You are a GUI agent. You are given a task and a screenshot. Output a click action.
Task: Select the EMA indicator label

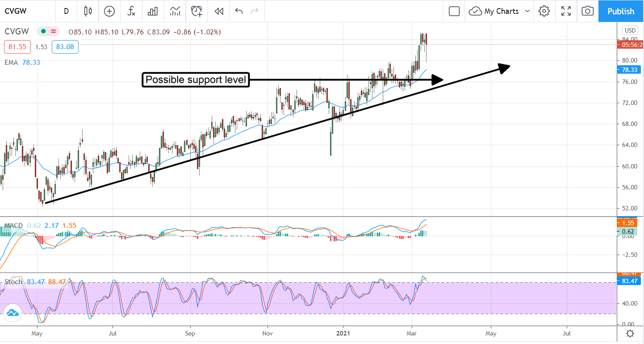[11, 63]
